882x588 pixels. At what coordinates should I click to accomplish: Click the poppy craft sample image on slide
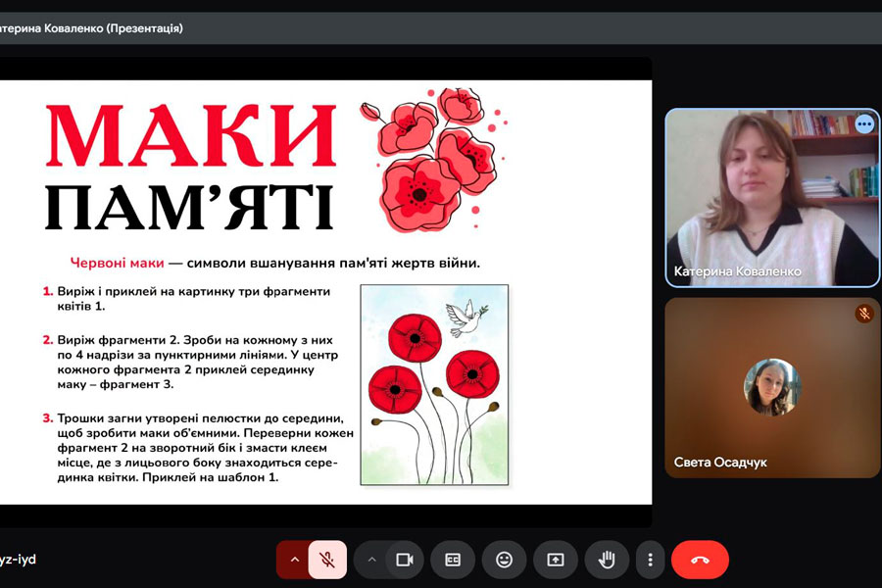434,384
